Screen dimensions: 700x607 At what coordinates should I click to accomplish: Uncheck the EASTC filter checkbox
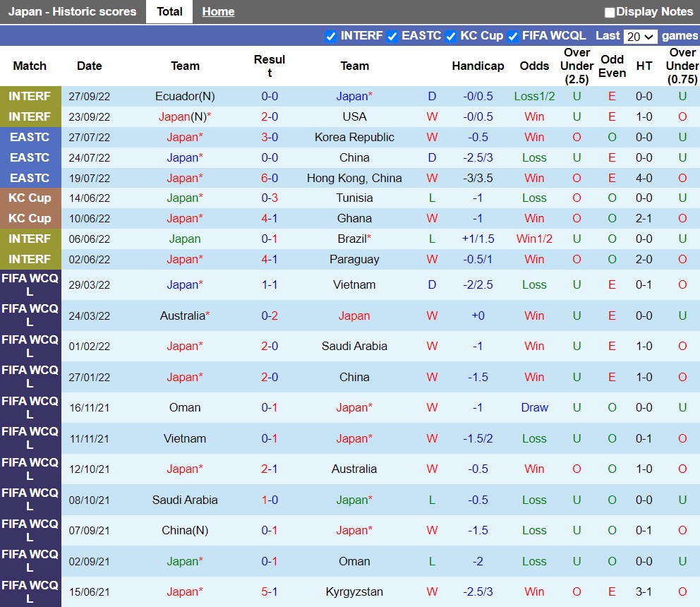click(x=392, y=37)
